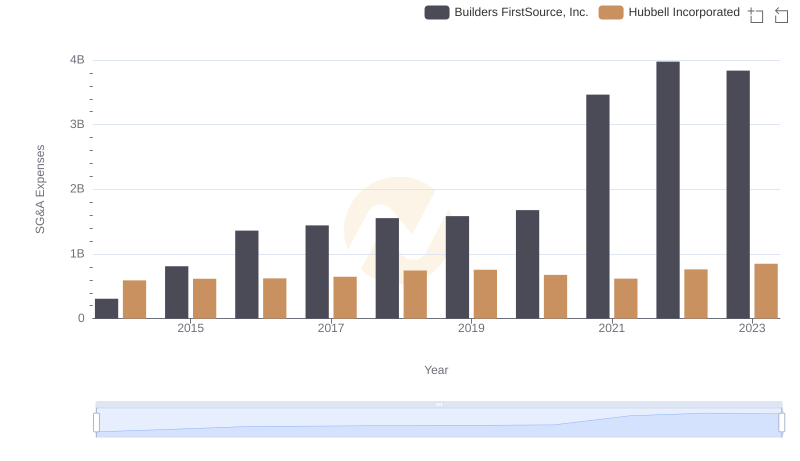The image size is (800, 461).
Task: Click the Hubbell orange bar for 2023
Action: click(766, 291)
